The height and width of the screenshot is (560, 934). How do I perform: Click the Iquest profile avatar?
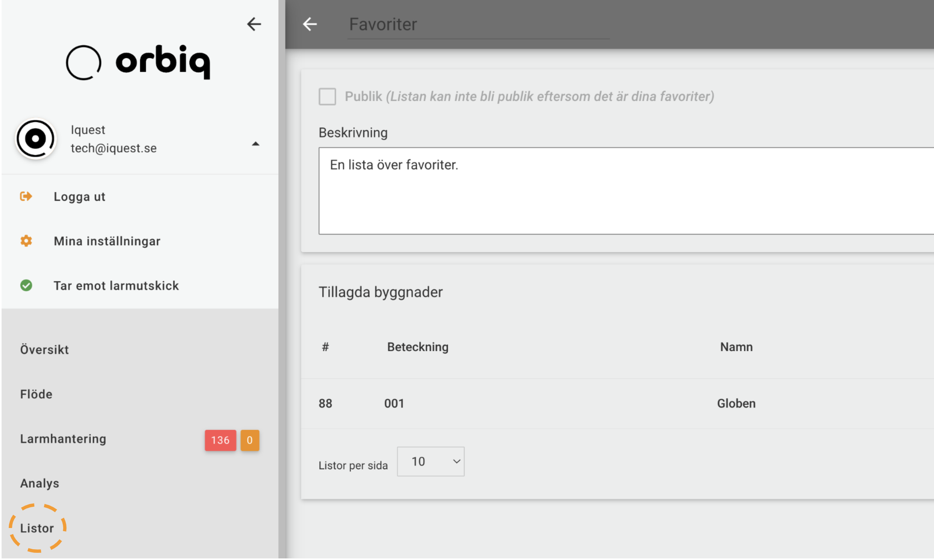tap(36, 139)
